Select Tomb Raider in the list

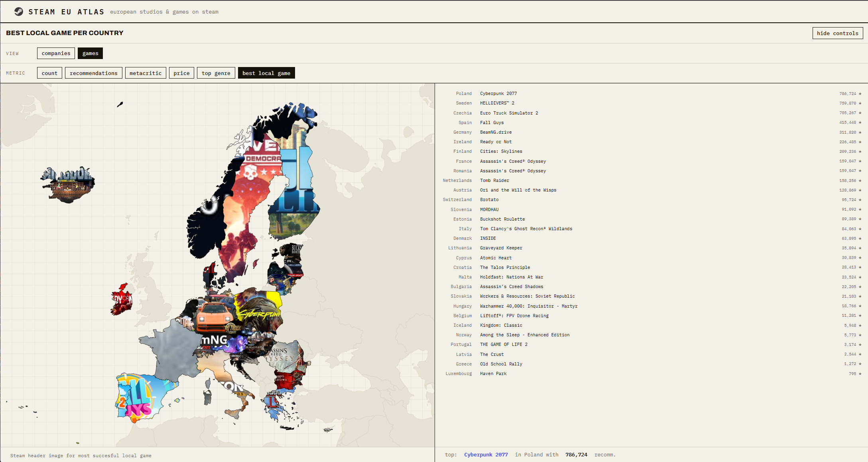coord(494,180)
